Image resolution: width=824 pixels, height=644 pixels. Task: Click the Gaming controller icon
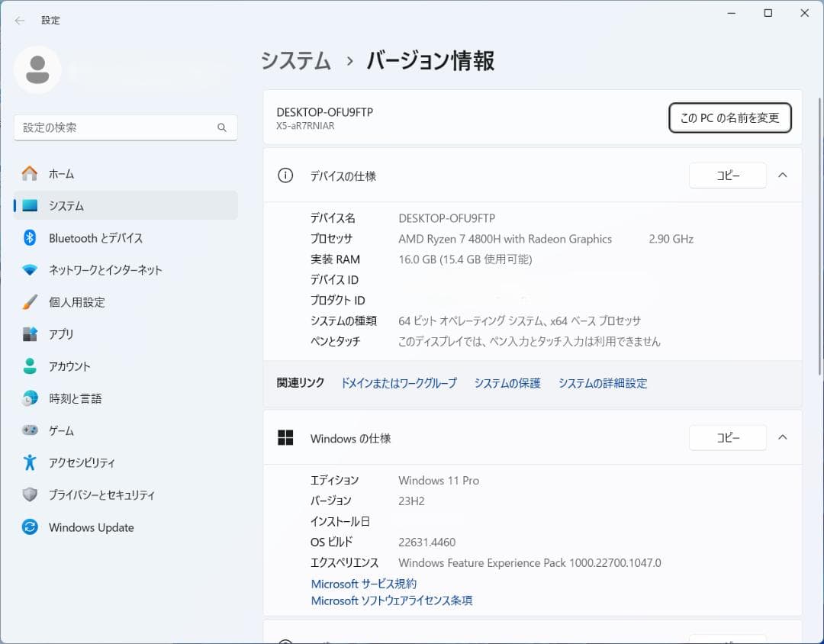click(x=30, y=430)
